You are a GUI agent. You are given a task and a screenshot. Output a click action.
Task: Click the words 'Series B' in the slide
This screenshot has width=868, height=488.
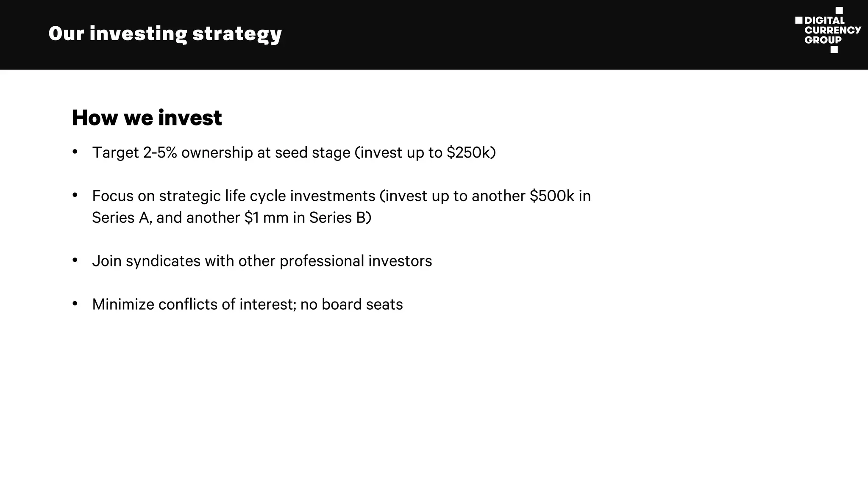[x=337, y=218]
